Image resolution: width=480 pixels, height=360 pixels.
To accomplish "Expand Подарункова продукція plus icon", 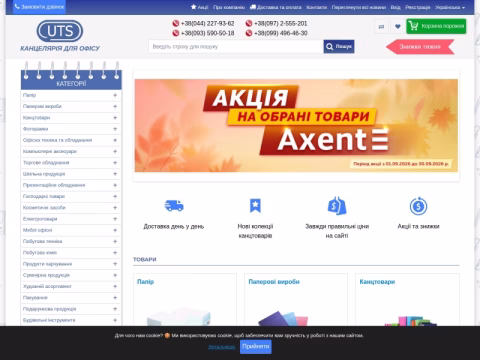I will [115, 309].
